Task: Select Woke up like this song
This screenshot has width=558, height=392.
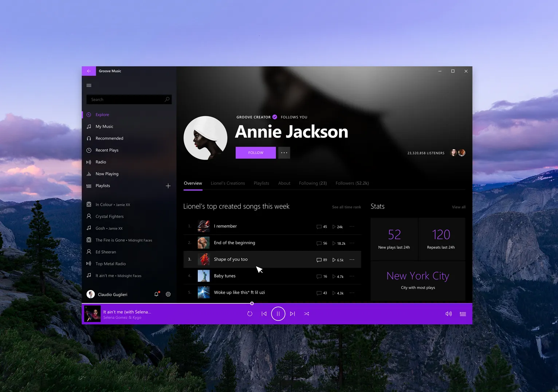Action: (x=239, y=293)
